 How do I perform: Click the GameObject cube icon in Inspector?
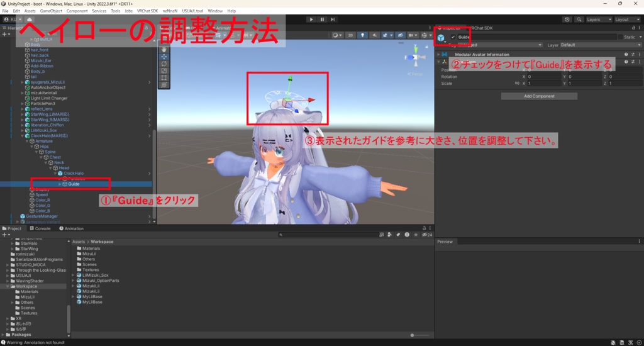coord(441,38)
